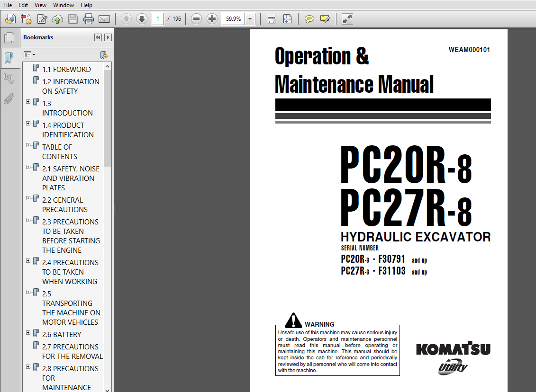Switch to read mode fullscreen icon
The image size is (536, 392).
tap(347, 19)
